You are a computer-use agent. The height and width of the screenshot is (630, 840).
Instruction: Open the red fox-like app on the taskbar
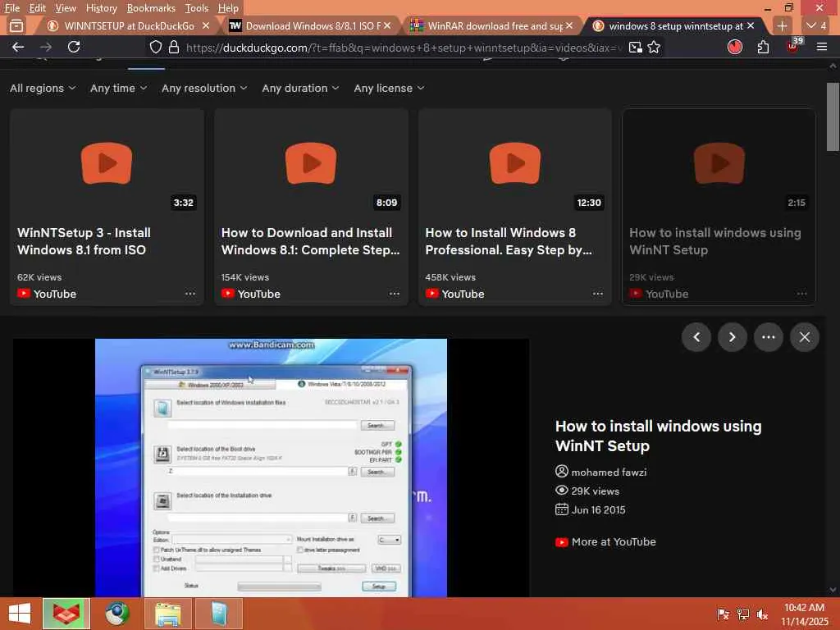66,614
